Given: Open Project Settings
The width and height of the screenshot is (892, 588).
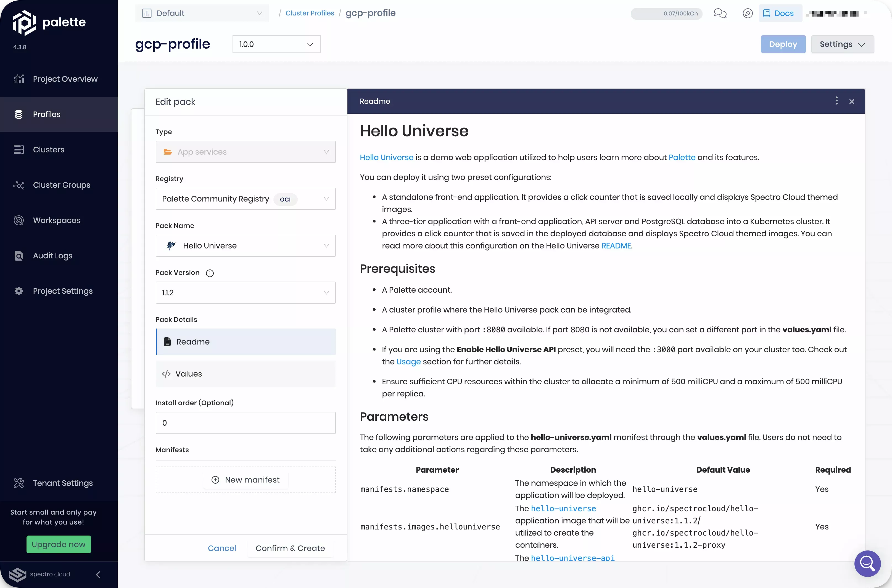Looking at the screenshot, I should (x=59, y=291).
